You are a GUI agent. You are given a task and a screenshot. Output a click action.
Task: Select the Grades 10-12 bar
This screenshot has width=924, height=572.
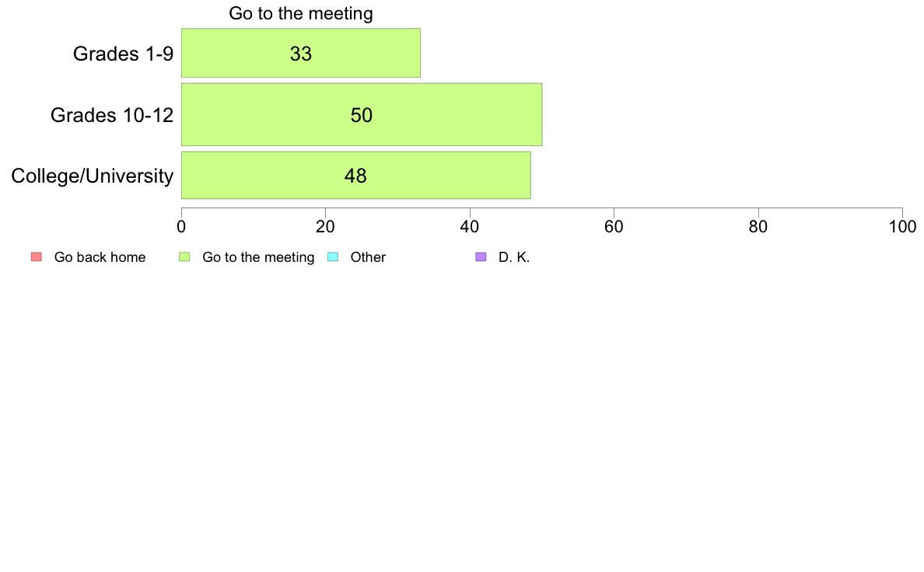361,114
